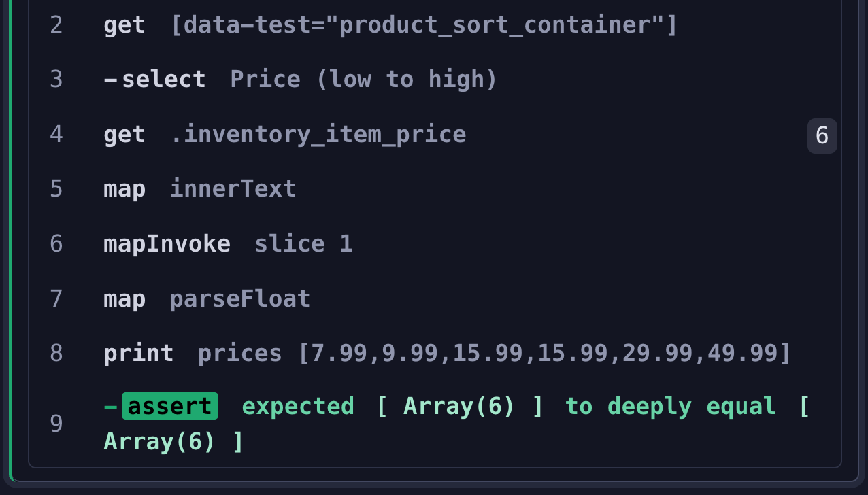Click line number 8 of the log
Screen dimensions: 868x495
click(56, 354)
